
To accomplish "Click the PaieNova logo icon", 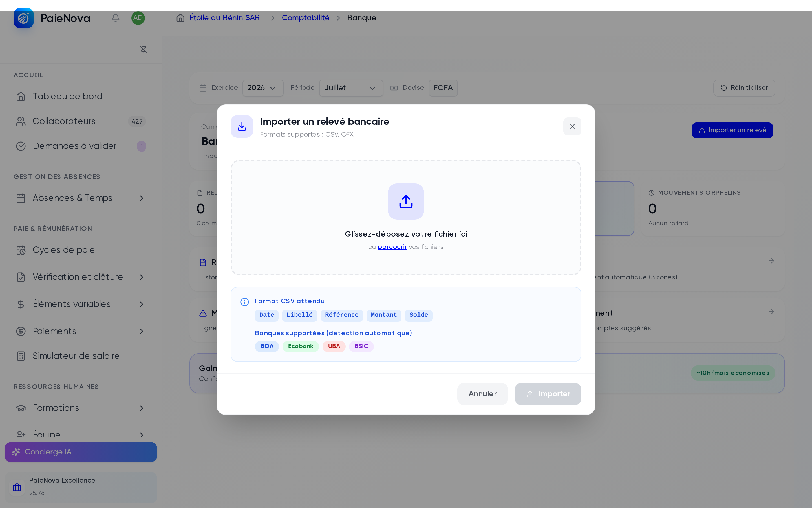I will point(23,18).
